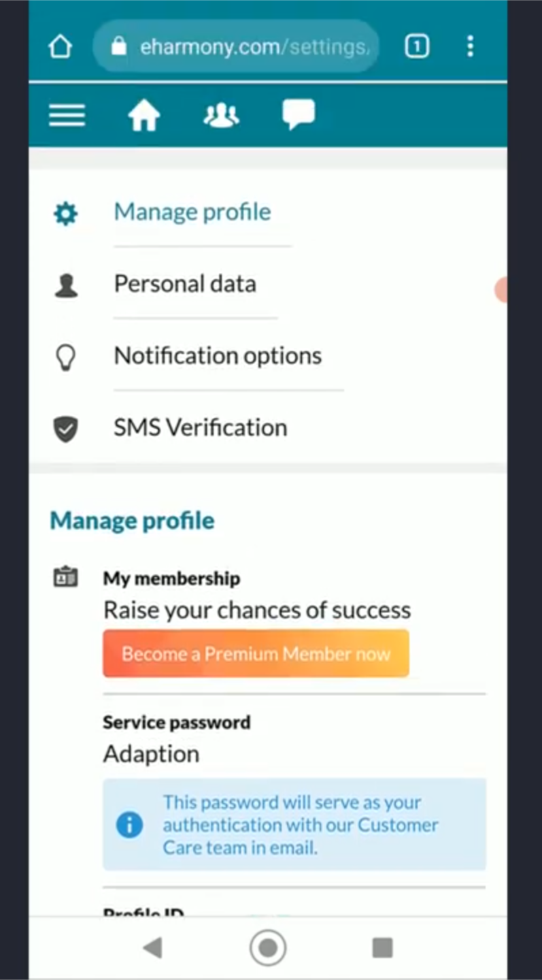This screenshot has height=980, width=542.
Task: Open the messages speech bubble icon
Action: 299,114
